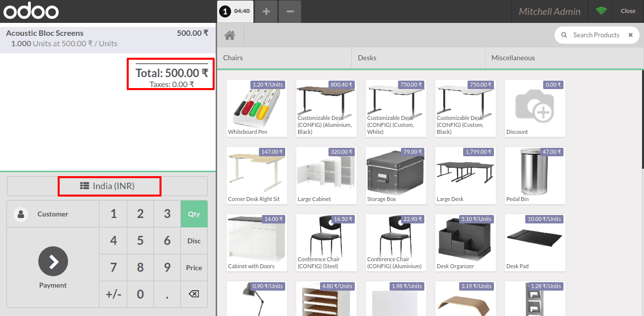Select Disc mode on numpad

click(194, 241)
